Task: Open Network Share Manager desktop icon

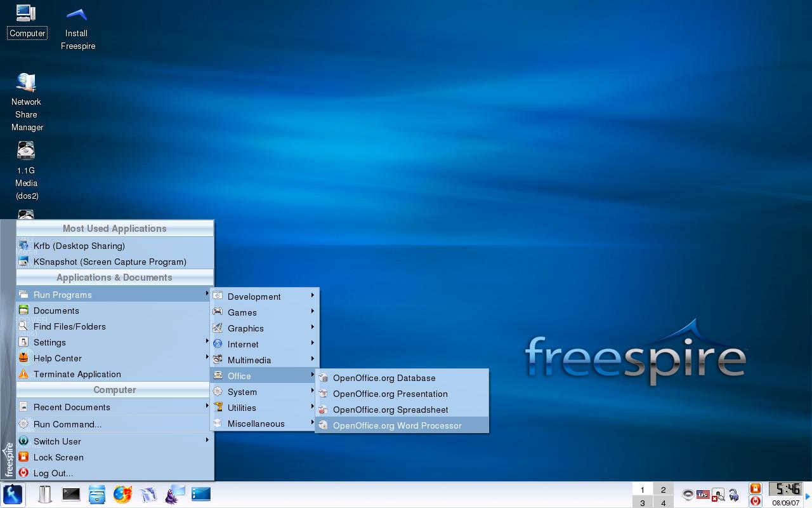Action: (27, 102)
